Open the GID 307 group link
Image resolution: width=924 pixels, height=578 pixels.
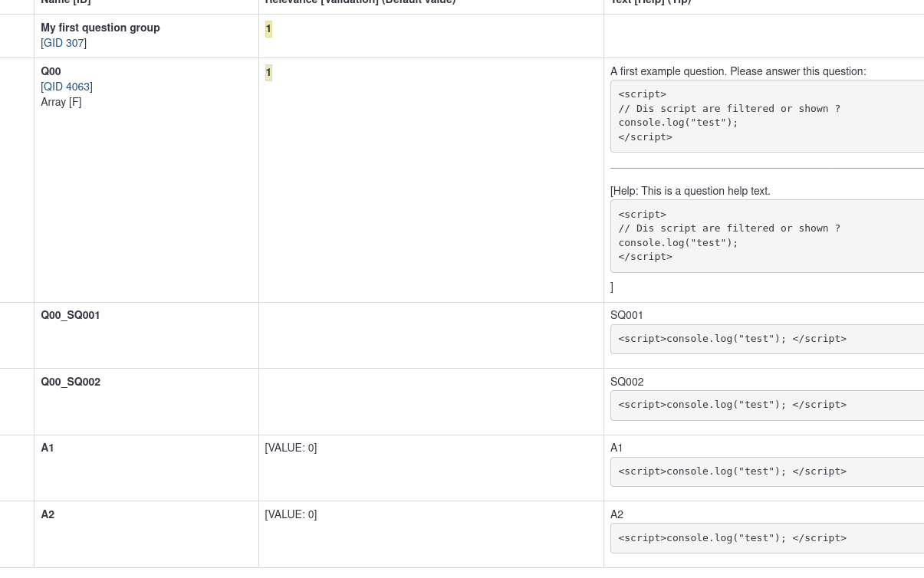click(x=64, y=44)
